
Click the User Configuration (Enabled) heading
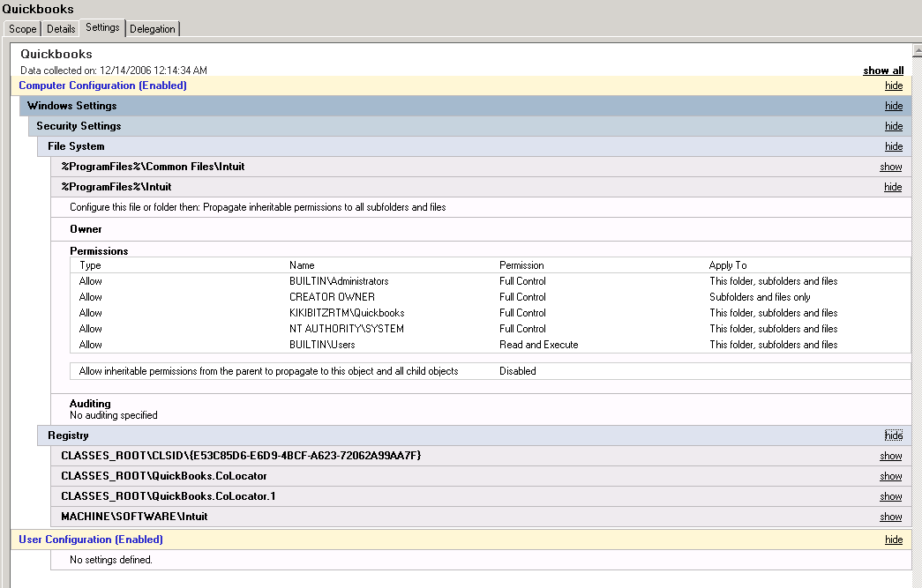pyautogui.click(x=91, y=540)
